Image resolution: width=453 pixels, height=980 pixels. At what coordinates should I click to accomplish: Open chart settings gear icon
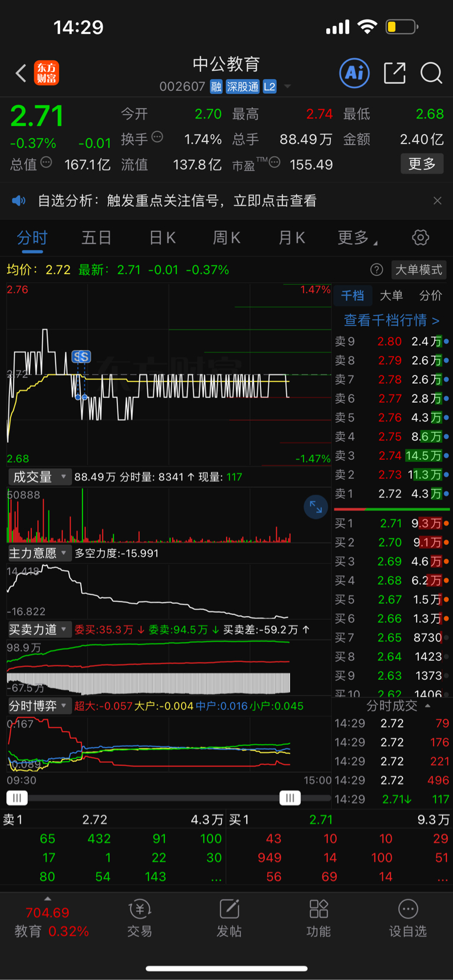pyautogui.click(x=421, y=238)
